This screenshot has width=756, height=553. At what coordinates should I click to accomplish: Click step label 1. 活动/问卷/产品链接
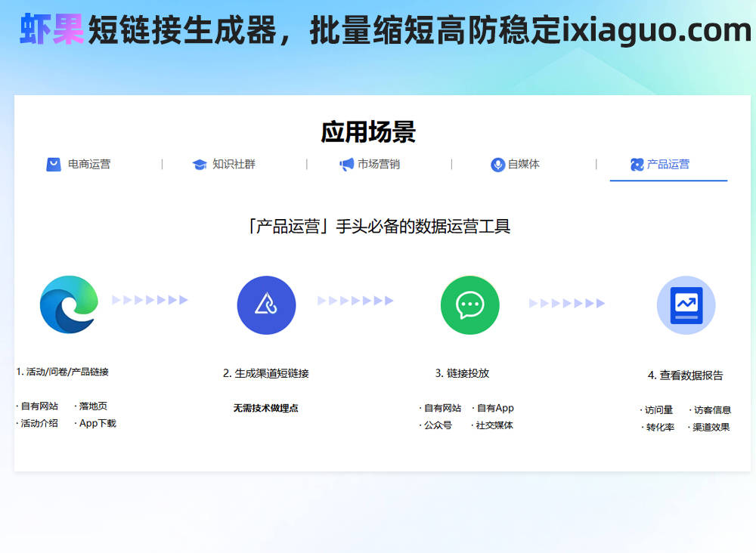[62, 372]
